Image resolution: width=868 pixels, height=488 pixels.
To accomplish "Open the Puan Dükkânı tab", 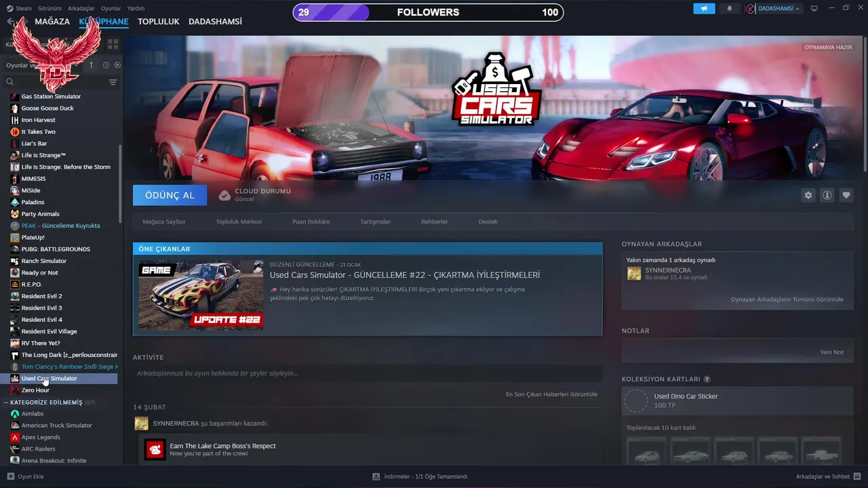I will click(x=311, y=222).
